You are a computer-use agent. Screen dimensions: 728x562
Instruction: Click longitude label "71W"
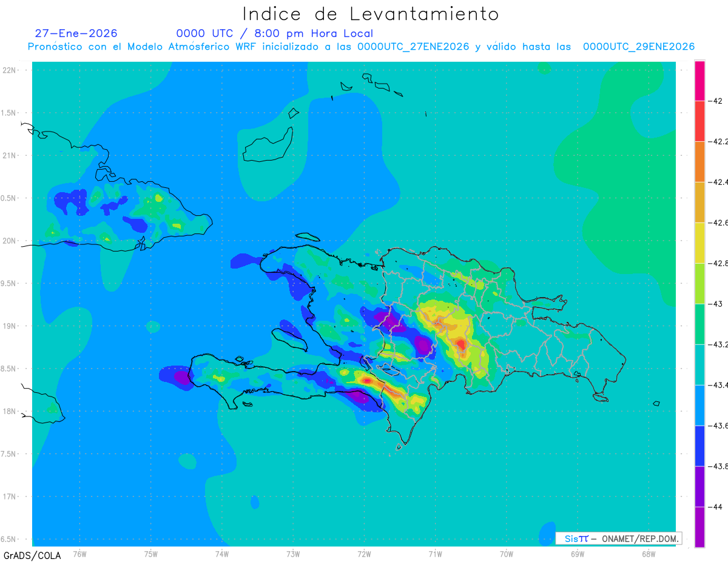click(435, 554)
